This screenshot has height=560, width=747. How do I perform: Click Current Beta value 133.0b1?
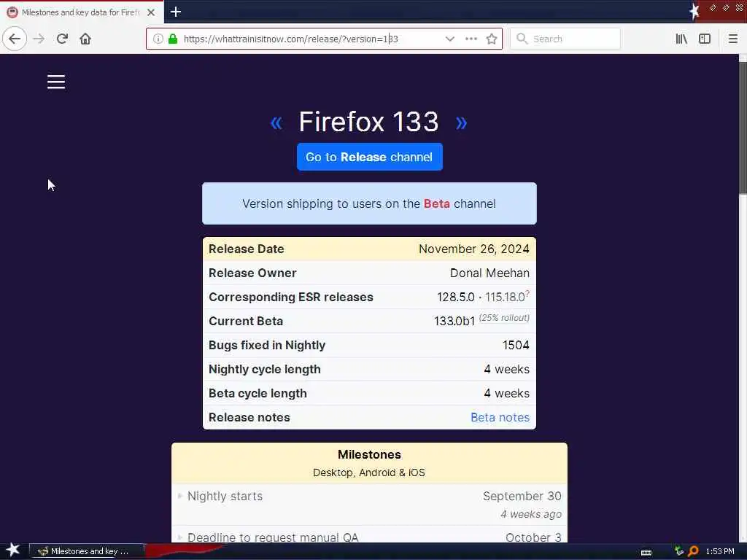[454, 322]
